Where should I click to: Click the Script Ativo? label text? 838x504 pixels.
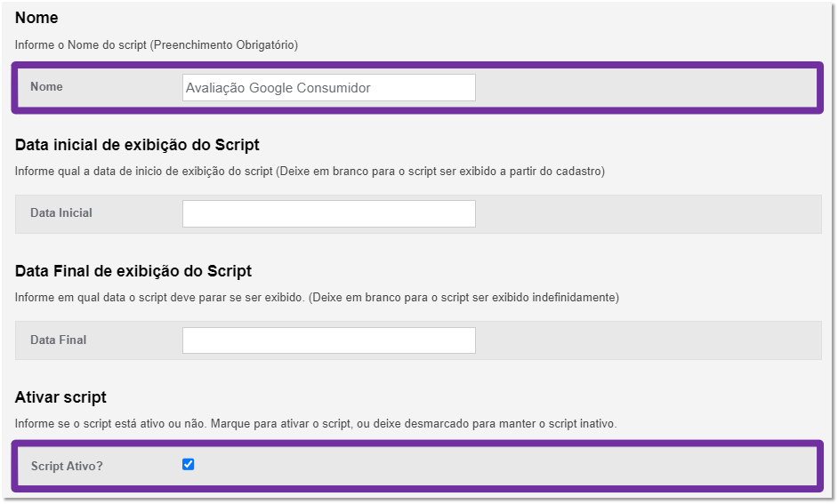67,466
